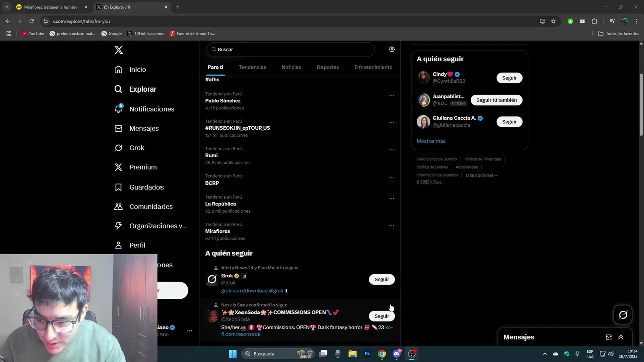Open Mensajes in the sidebar
Image resolution: width=644 pixels, height=362 pixels.
[x=136, y=128]
